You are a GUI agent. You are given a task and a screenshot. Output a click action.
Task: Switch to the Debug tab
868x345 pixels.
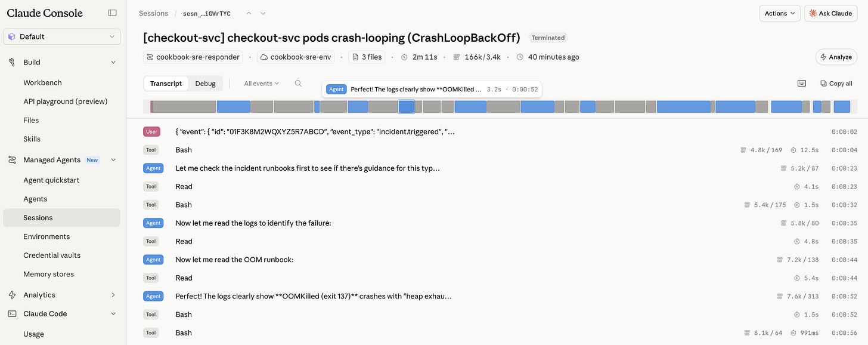206,84
